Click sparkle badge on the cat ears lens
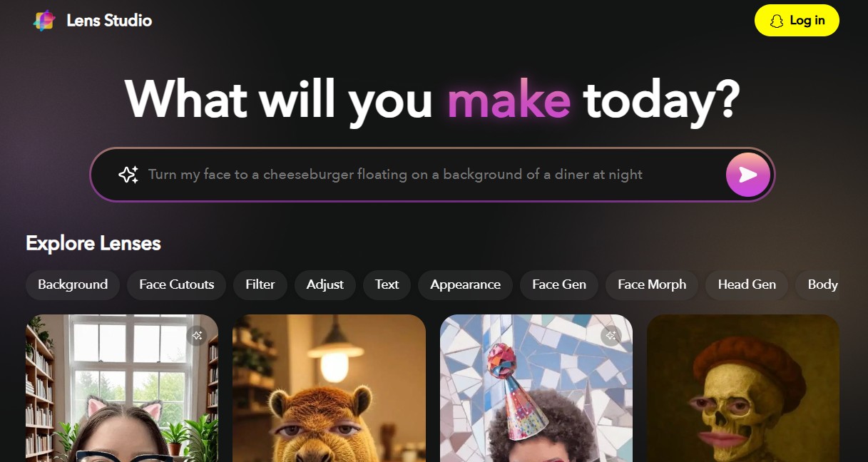The height and width of the screenshot is (462, 868). [x=198, y=335]
